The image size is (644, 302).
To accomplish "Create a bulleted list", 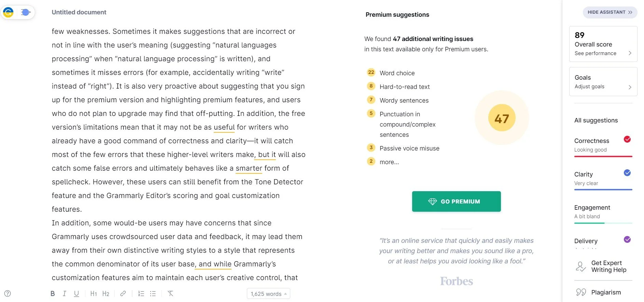I will (x=153, y=293).
